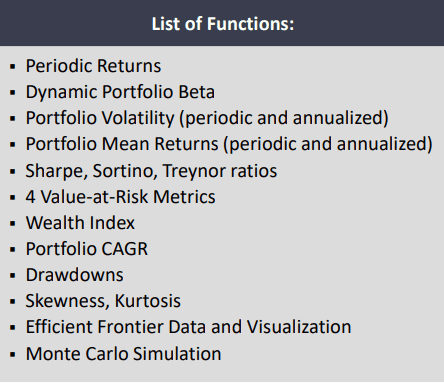Screen dimensions: 444x383
Task: Click the bullet beside Dynamic Portfolio Beta
Action: (x=13, y=93)
